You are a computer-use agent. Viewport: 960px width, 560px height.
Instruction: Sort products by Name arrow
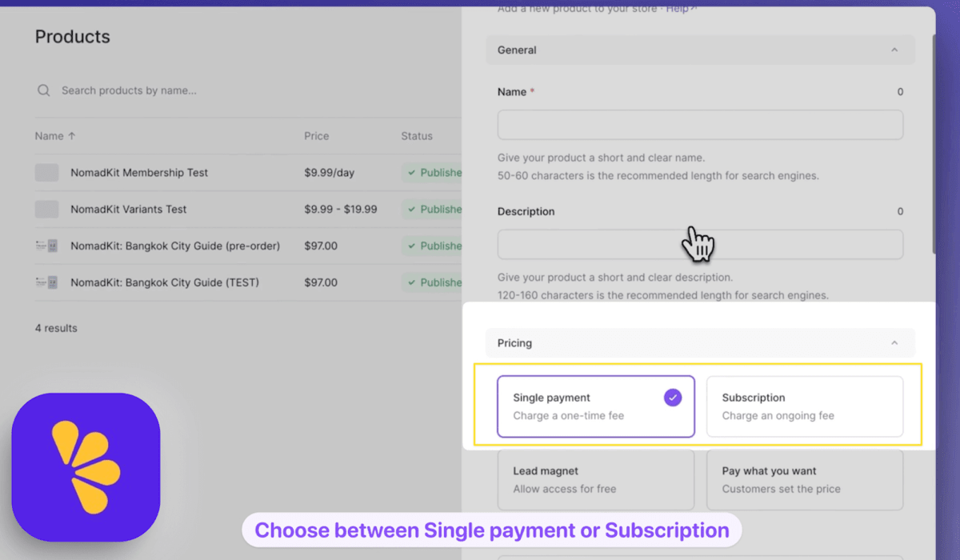click(x=72, y=136)
